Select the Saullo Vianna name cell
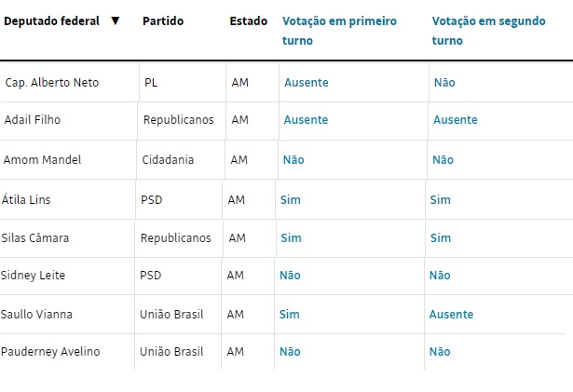This screenshot has width=573, height=392. [x=67, y=315]
